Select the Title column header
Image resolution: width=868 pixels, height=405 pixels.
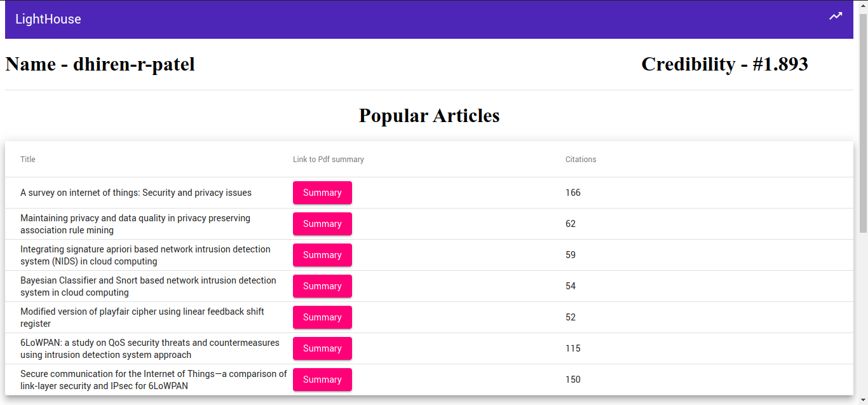[x=28, y=160]
